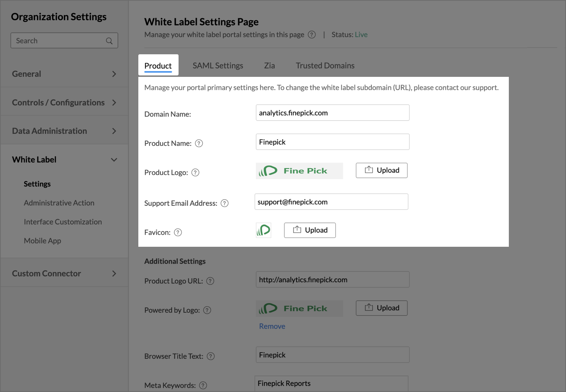Click the Support Email Address field
The image size is (566, 392).
tap(331, 202)
